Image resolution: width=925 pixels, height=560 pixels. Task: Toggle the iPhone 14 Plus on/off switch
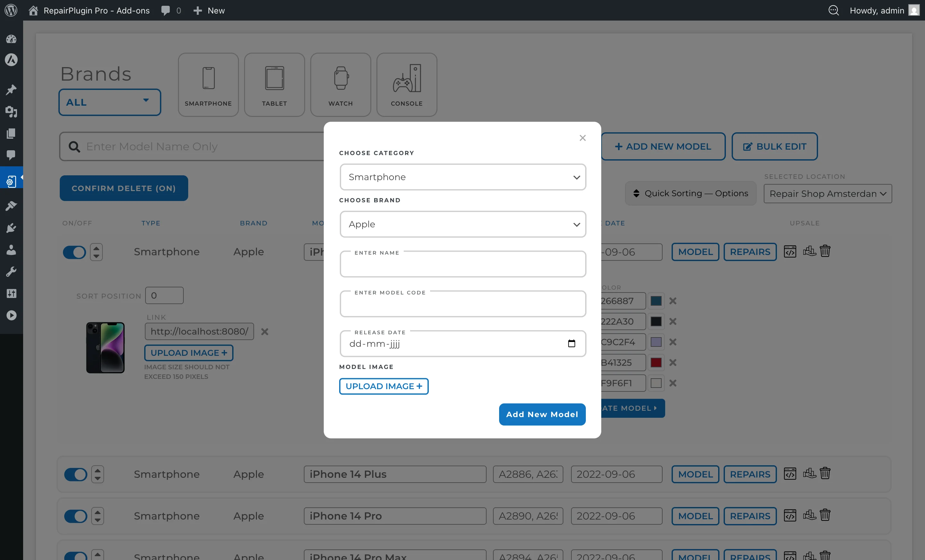pyautogui.click(x=75, y=474)
